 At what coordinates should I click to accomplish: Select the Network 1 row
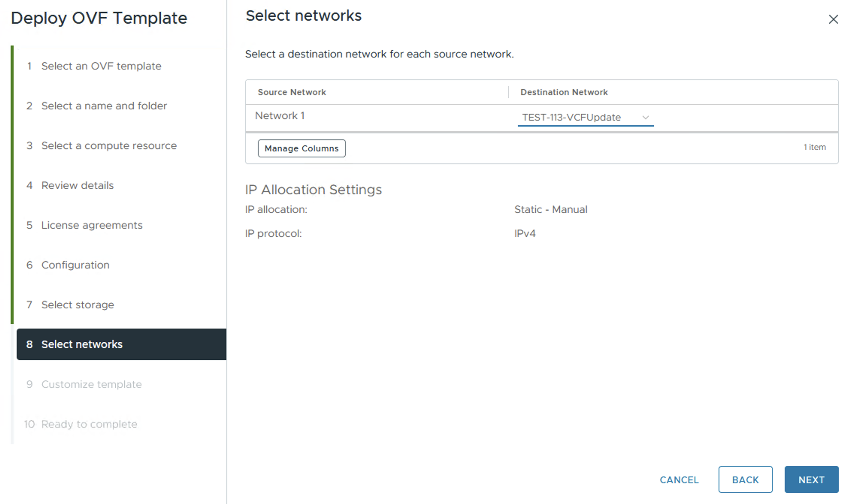[x=280, y=116]
